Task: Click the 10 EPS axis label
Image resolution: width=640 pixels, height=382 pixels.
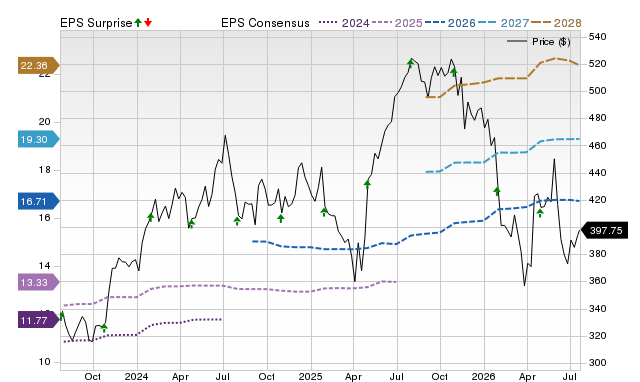Action: 44,362
